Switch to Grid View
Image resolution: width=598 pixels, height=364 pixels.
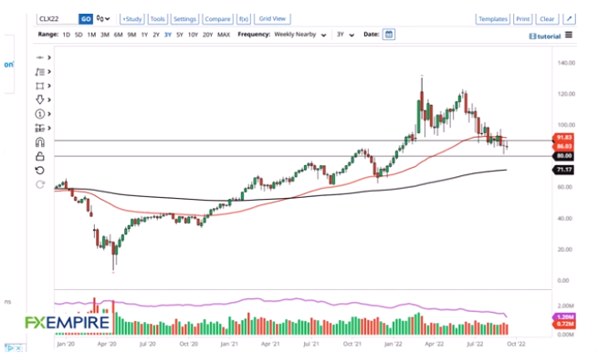pyautogui.click(x=272, y=18)
